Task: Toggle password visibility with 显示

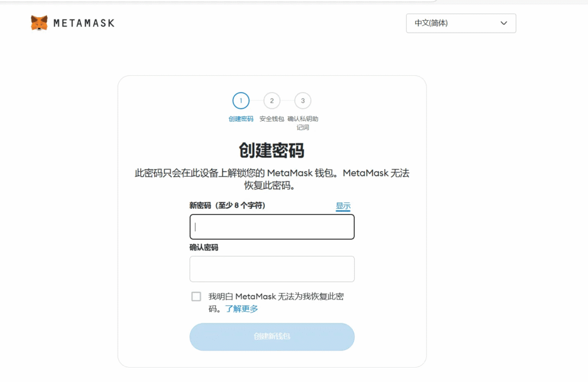Action: 343,206
